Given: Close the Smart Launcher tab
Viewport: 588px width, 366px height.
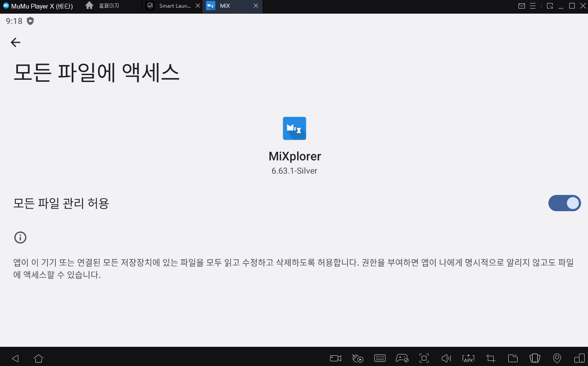Looking at the screenshot, I should coord(197,6).
